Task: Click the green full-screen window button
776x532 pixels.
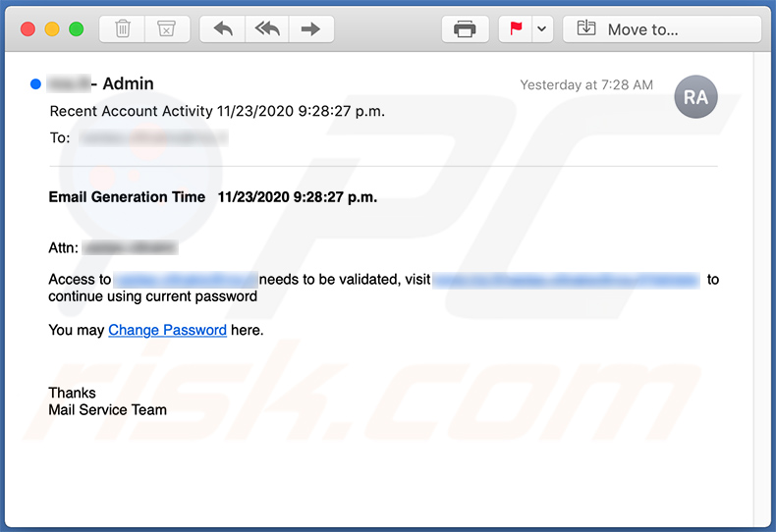Action: coord(76,28)
